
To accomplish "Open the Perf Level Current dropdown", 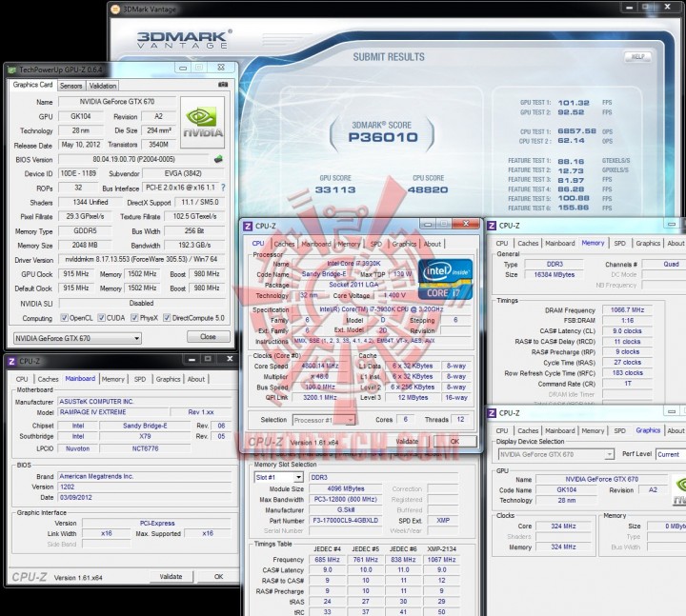I will (x=671, y=455).
